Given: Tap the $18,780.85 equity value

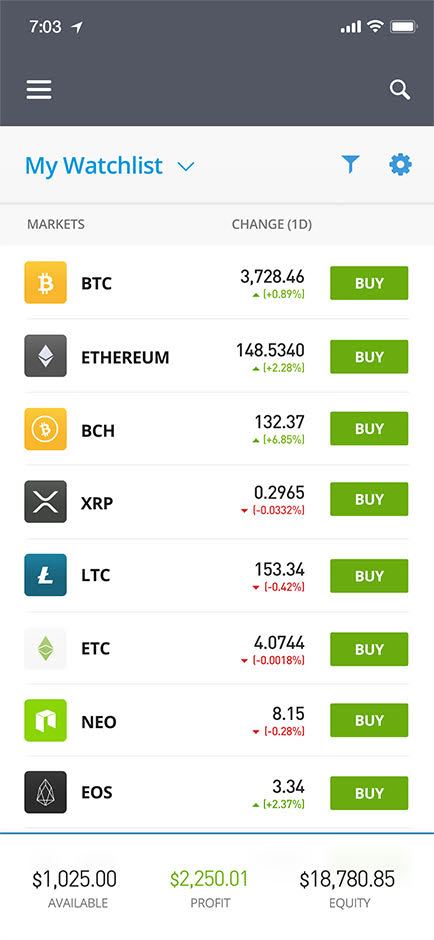Looking at the screenshot, I should (347, 879).
